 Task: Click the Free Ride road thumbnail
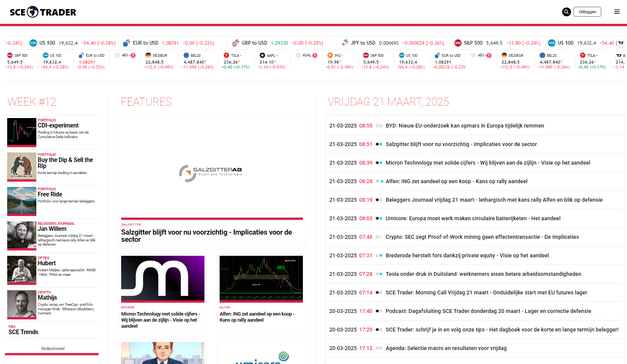pos(22,201)
